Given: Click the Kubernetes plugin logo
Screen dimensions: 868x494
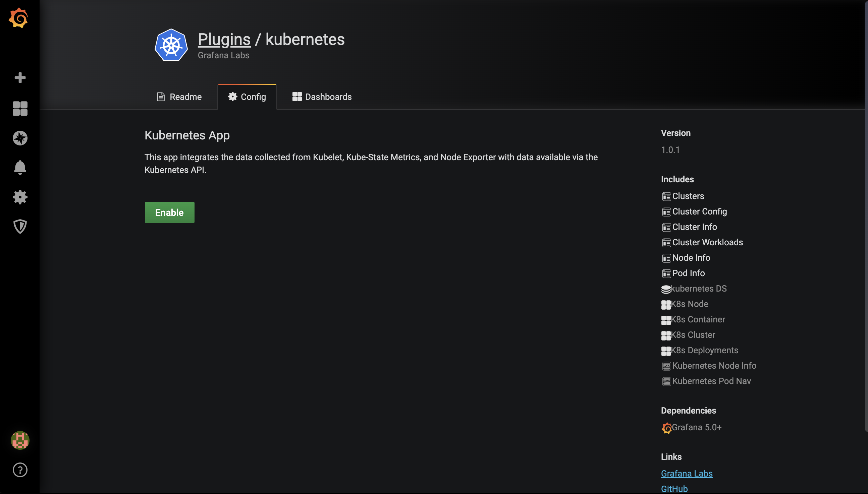Looking at the screenshot, I should pyautogui.click(x=171, y=45).
